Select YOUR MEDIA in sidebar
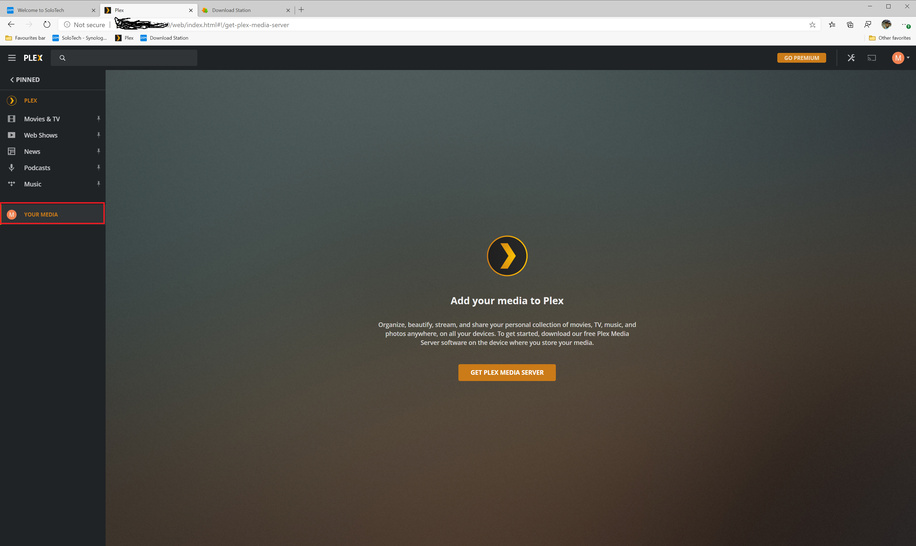This screenshot has width=916, height=546. tap(53, 214)
